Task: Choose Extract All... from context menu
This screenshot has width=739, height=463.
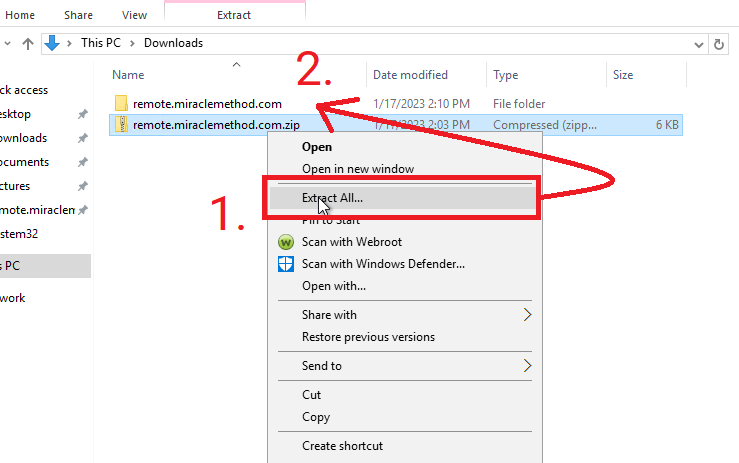Action: [332, 198]
